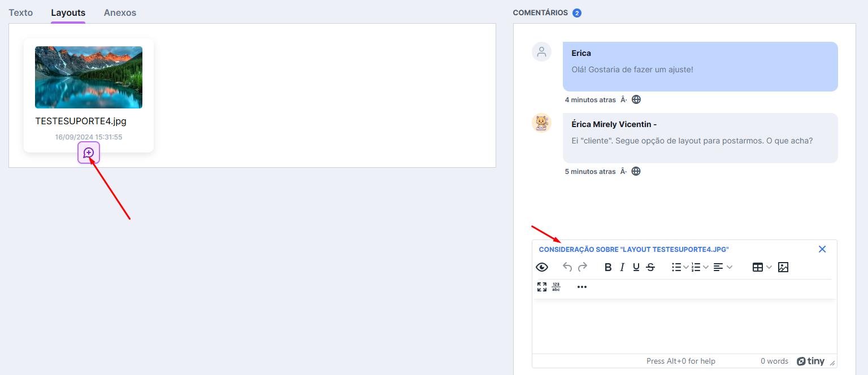Enter fullscreen mode in the editor
Viewport: 868px width, 375px height.
(542, 287)
